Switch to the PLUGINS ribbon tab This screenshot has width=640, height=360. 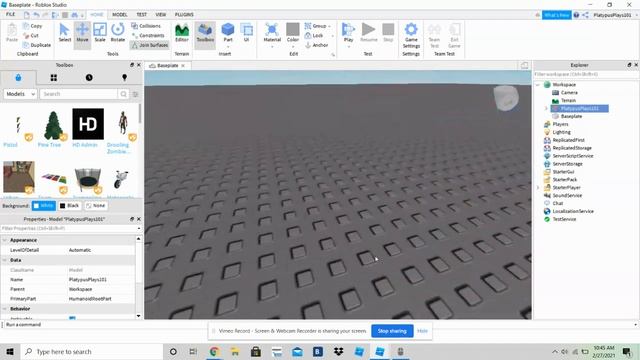point(184,14)
